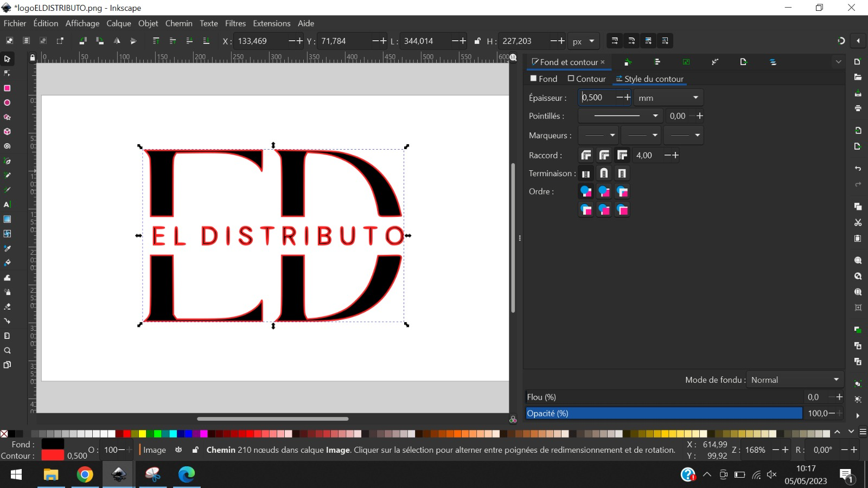This screenshot has height=488, width=868.
Task: Lower selection to bottom icon
Action: click(x=206, y=41)
